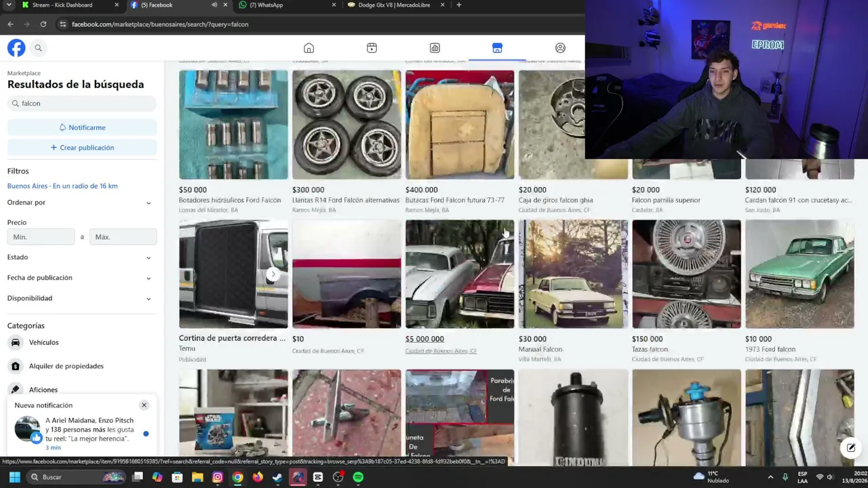Open Copilot from the taskbar

(x=157, y=477)
